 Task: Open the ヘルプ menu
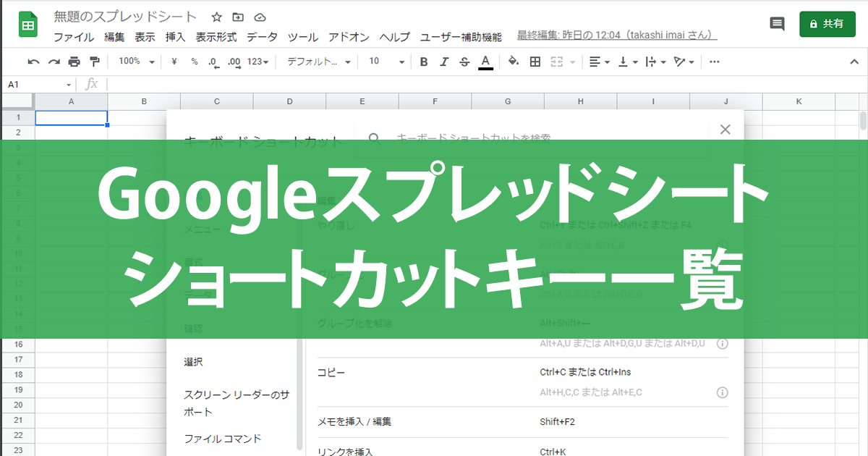click(x=395, y=37)
